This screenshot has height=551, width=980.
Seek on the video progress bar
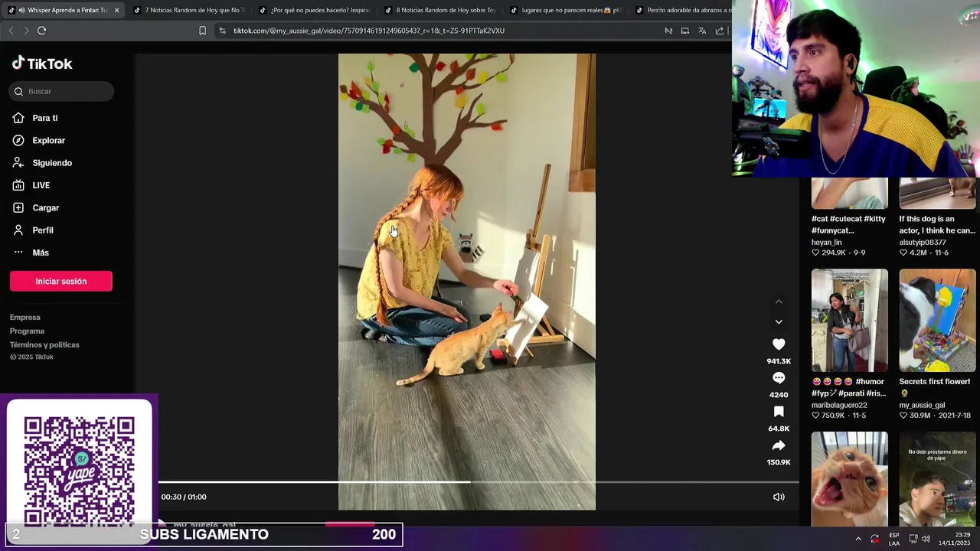coord(479,482)
